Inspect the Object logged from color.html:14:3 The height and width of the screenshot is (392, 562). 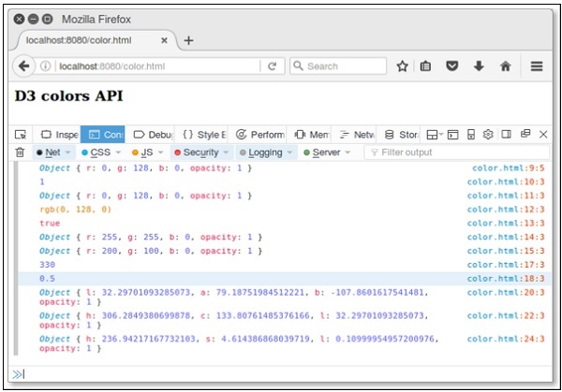pyautogui.click(x=151, y=237)
